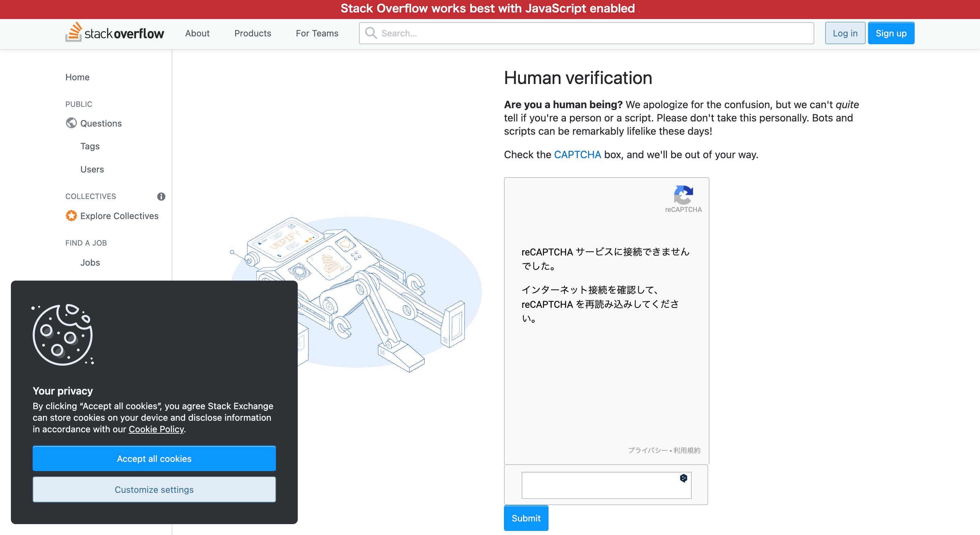Click the orange Explore Collectives star icon
This screenshot has height=535, width=980.
click(71, 216)
